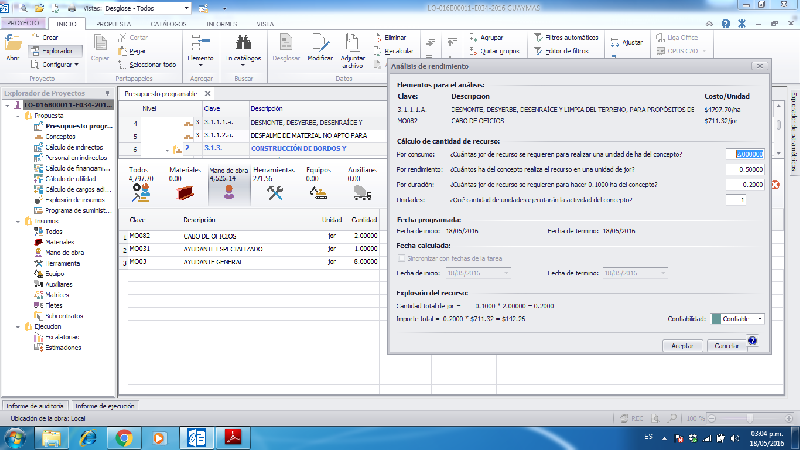Click the Cancelar button in the dialog

[727, 345]
